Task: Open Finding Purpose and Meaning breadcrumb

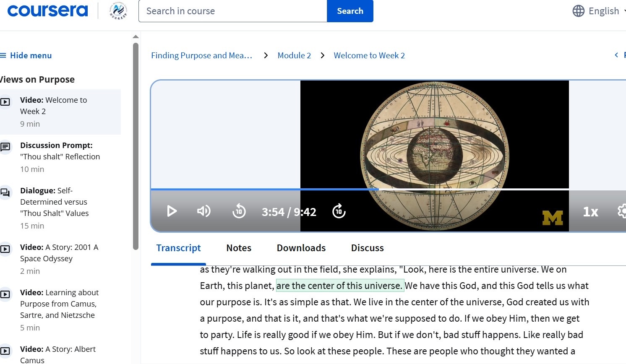Action: pyautogui.click(x=202, y=55)
